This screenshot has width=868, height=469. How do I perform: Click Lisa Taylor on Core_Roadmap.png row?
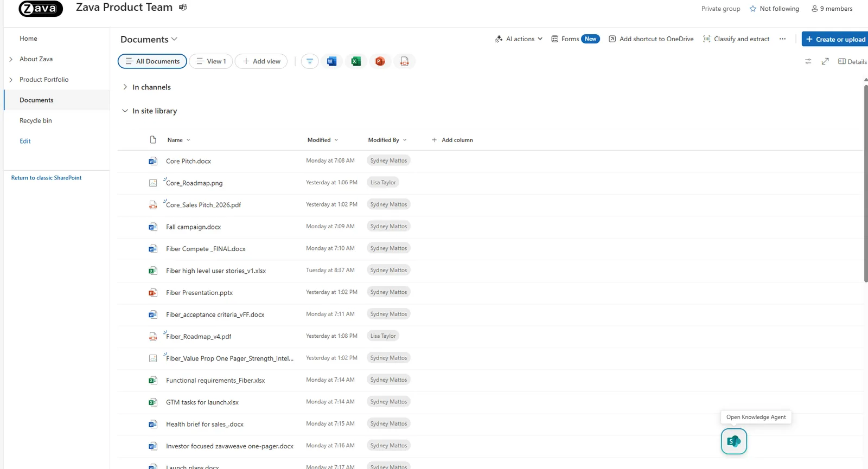click(383, 183)
